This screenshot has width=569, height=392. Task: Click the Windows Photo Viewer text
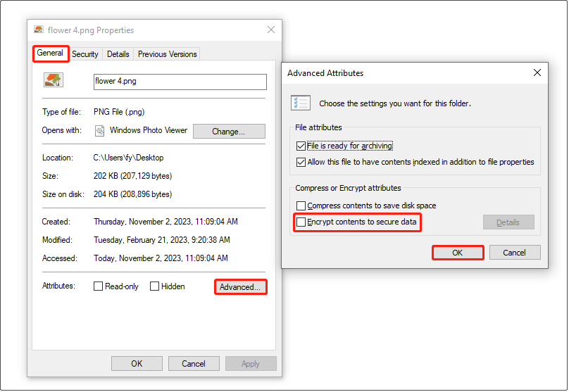click(x=149, y=130)
